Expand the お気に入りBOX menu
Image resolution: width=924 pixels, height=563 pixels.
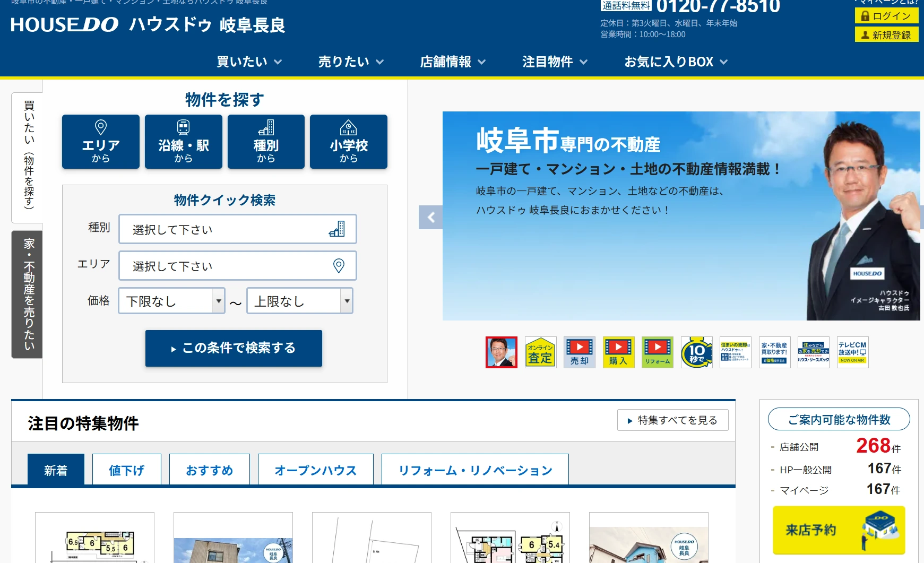click(x=676, y=62)
